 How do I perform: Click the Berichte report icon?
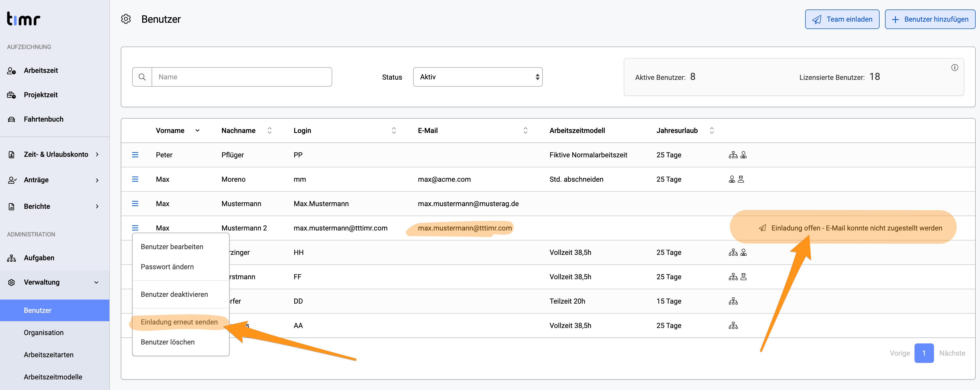(x=11, y=207)
